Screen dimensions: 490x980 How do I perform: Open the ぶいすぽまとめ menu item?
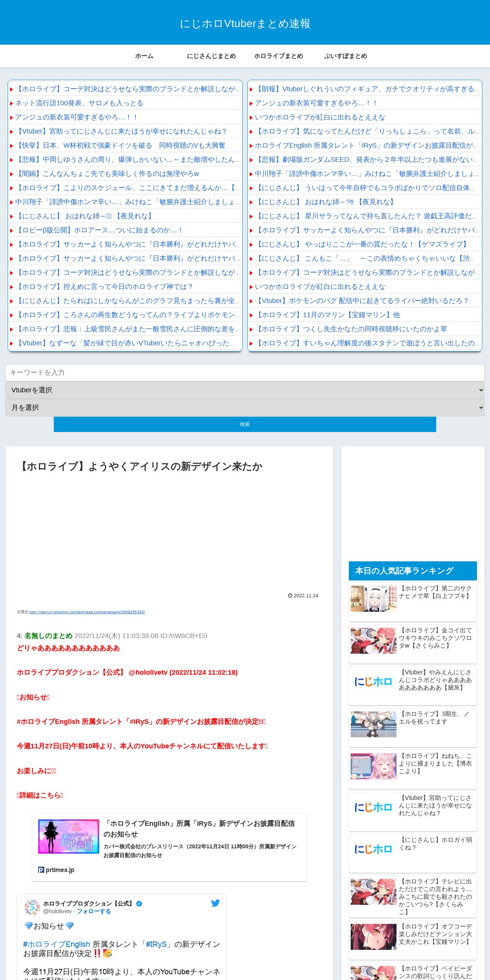[346, 56]
